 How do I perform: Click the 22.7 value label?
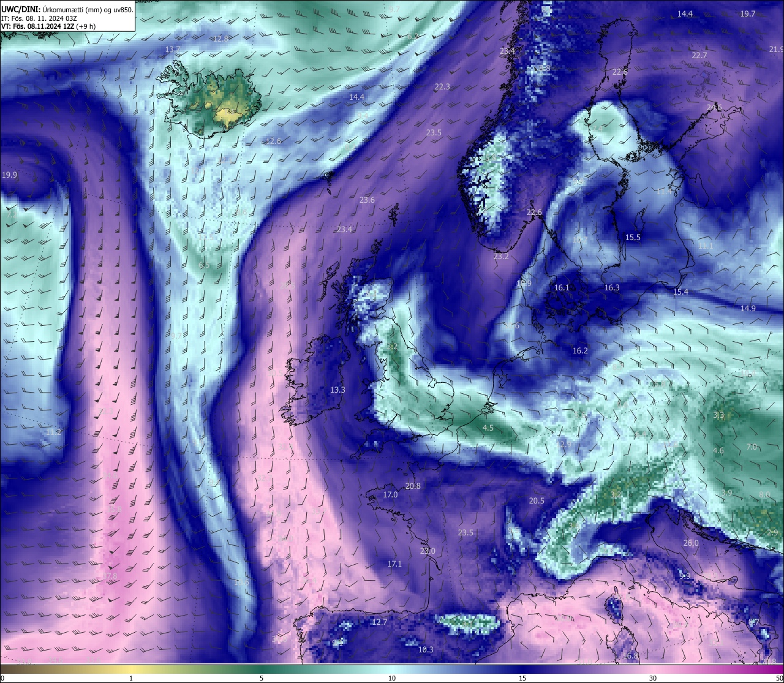pos(699,55)
